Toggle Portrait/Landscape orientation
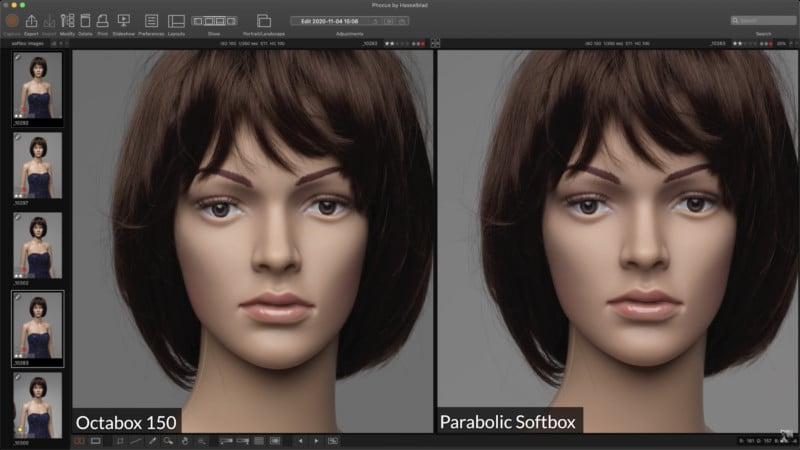This screenshot has height=450, width=800. pos(264,21)
